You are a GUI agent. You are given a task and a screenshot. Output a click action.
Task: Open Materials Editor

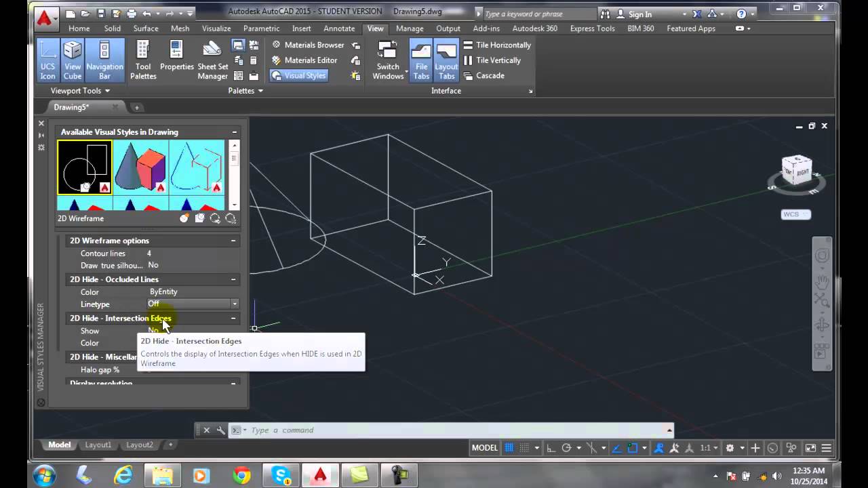pos(305,60)
